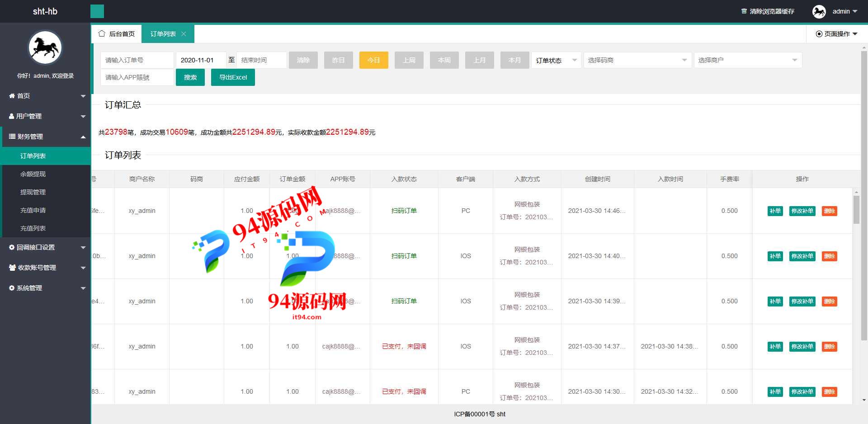Expand the 用户管理 menu arrow

tap(83, 117)
